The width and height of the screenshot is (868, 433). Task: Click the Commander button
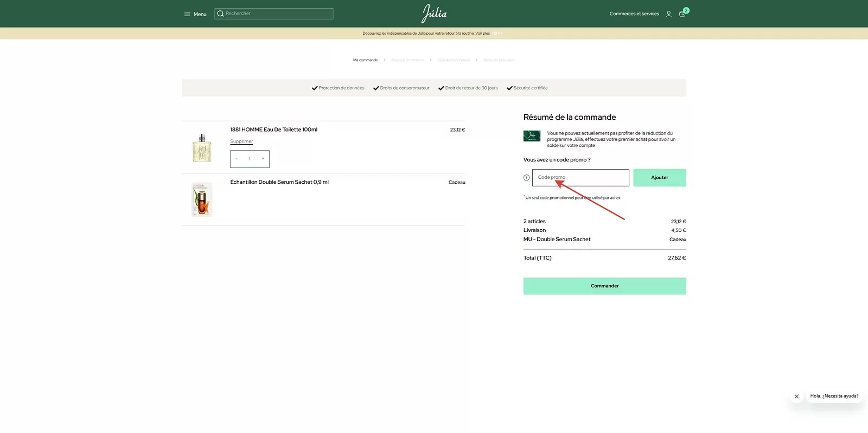tap(605, 286)
